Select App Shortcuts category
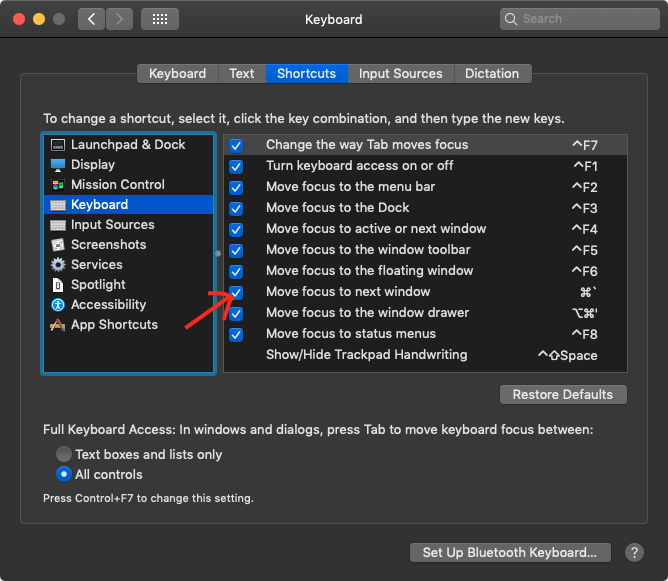The image size is (668, 581). tap(128, 325)
